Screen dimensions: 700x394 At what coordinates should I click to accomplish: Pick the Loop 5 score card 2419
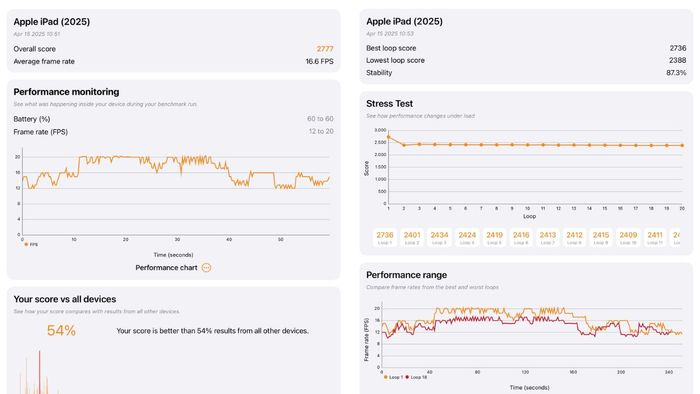(x=494, y=237)
